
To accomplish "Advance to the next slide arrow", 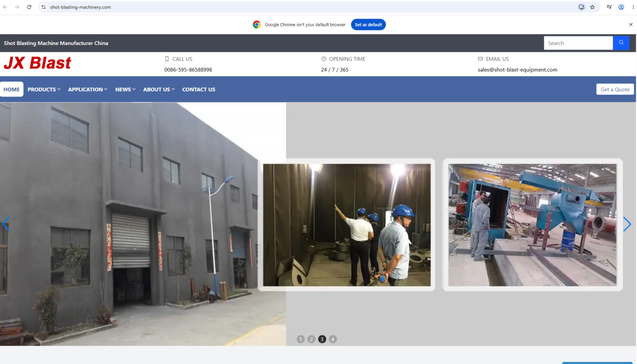I will (x=627, y=224).
